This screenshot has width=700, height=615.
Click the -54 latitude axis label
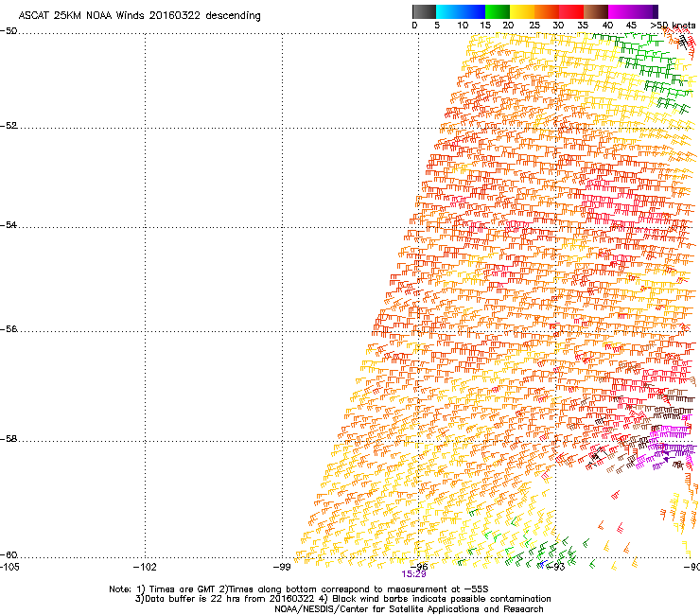click(9, 224)
